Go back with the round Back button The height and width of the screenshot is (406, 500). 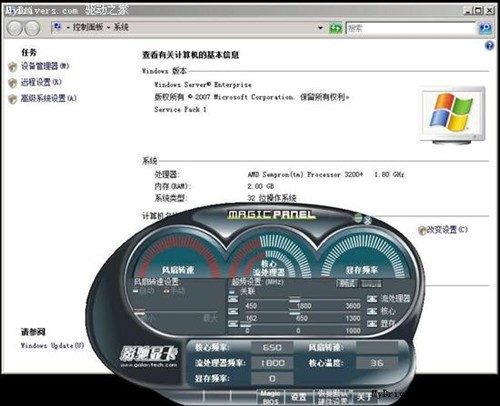point(15,28)
